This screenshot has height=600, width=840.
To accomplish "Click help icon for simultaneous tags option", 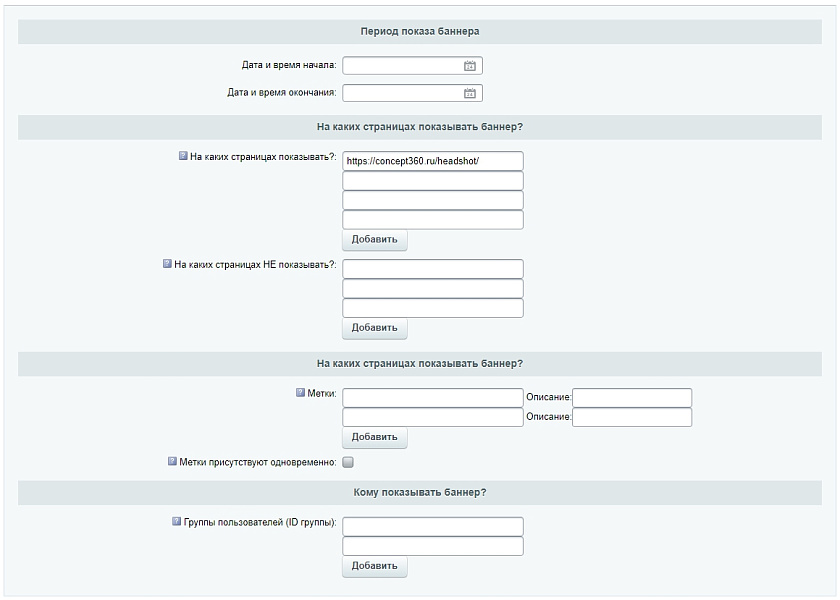I will click(x=173, y=462).
